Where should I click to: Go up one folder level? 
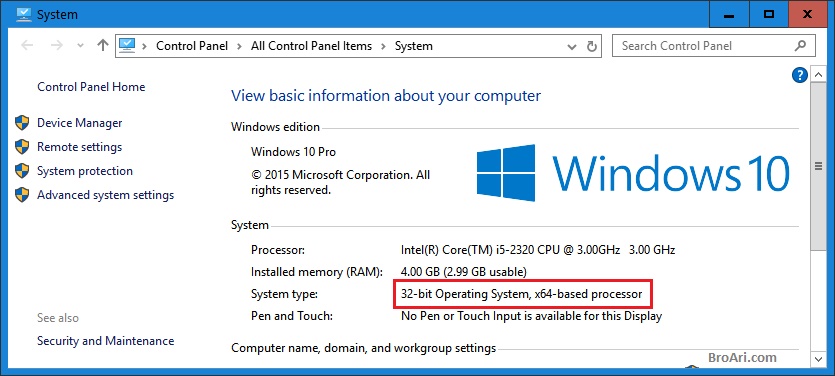[103, 45]
